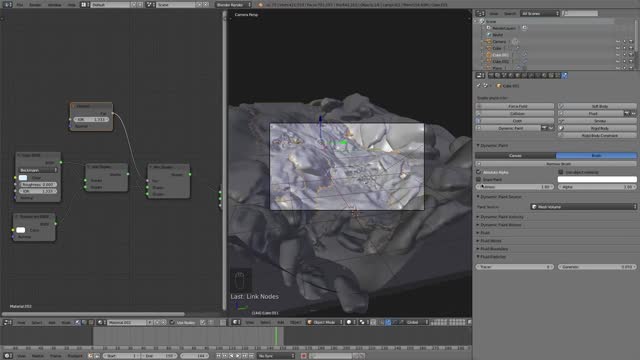Play the animation in reverse
The height and width of the screenshot is (360, 640).
(x=231, y=356)
